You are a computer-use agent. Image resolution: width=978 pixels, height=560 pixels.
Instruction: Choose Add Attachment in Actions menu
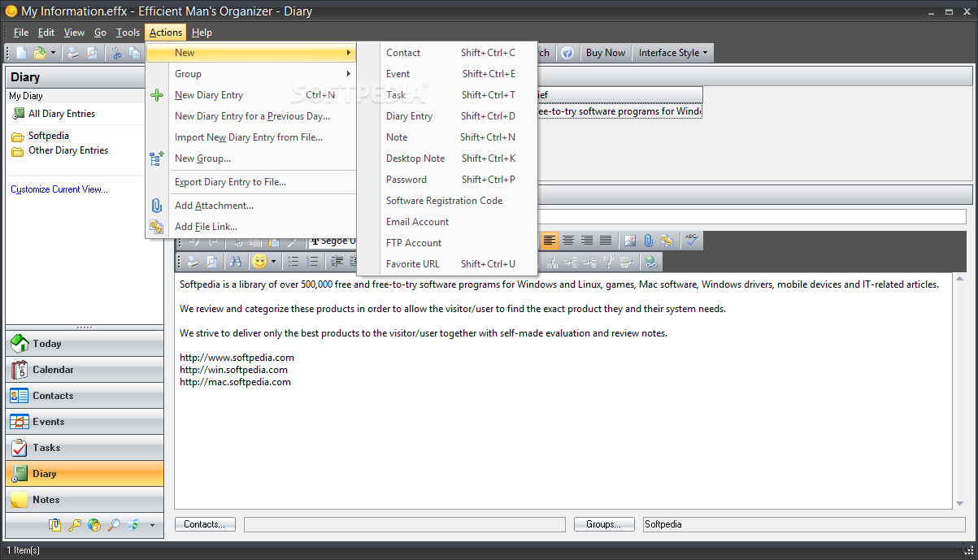point(251,206)
